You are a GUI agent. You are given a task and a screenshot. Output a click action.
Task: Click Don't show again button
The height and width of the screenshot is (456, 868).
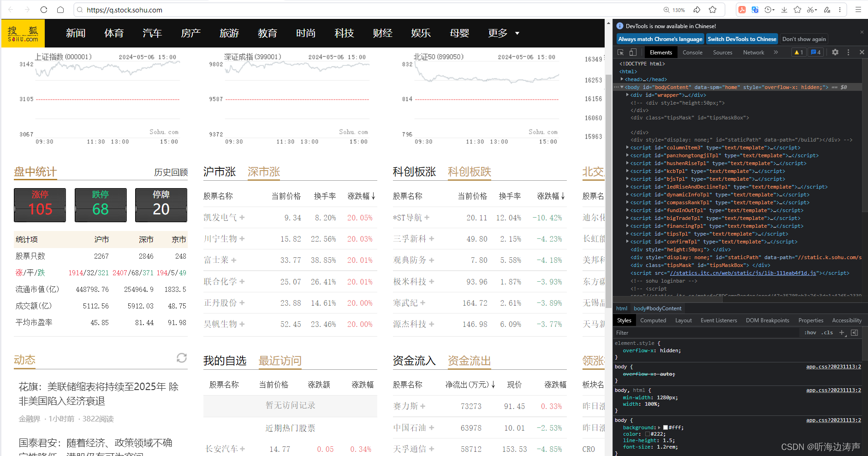point(804,39)
